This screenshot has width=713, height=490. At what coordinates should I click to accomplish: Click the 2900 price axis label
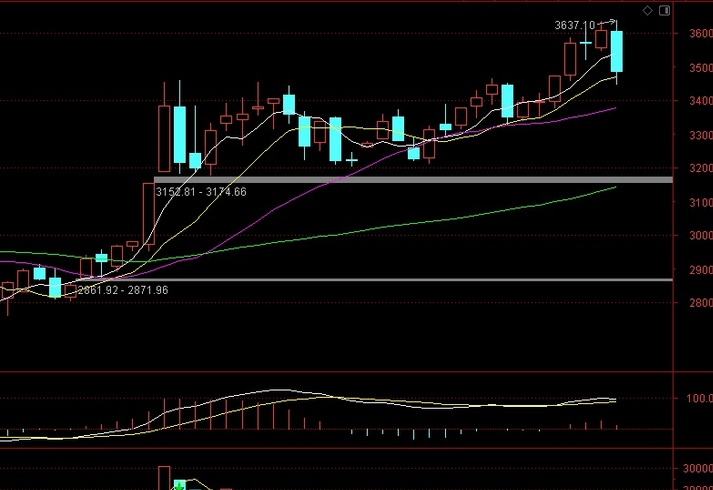(x=701, y=270)
